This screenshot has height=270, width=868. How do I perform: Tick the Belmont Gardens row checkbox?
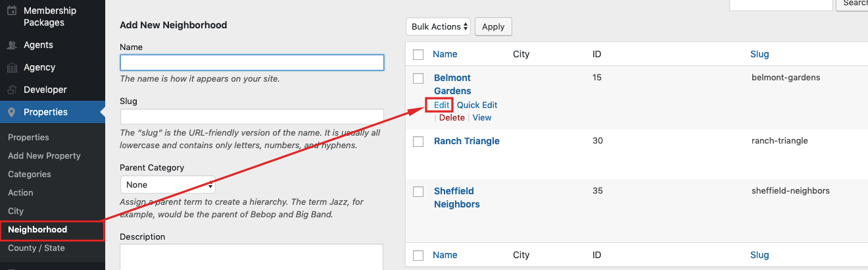click(x=418, y=78)
